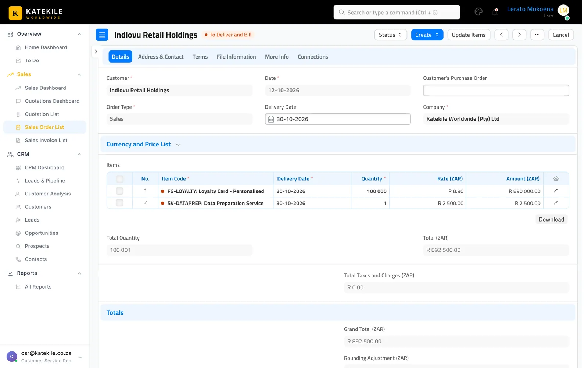Click the Lerato Mokoena user name
The height and width of the screenshot is (368, 588).
point(530,9)
